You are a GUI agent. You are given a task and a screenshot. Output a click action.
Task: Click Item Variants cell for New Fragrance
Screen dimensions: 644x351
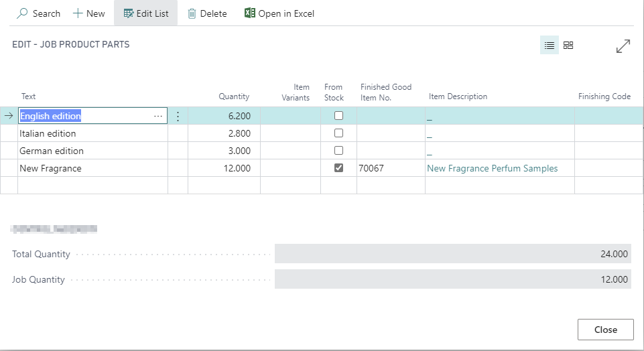point(290,168)
